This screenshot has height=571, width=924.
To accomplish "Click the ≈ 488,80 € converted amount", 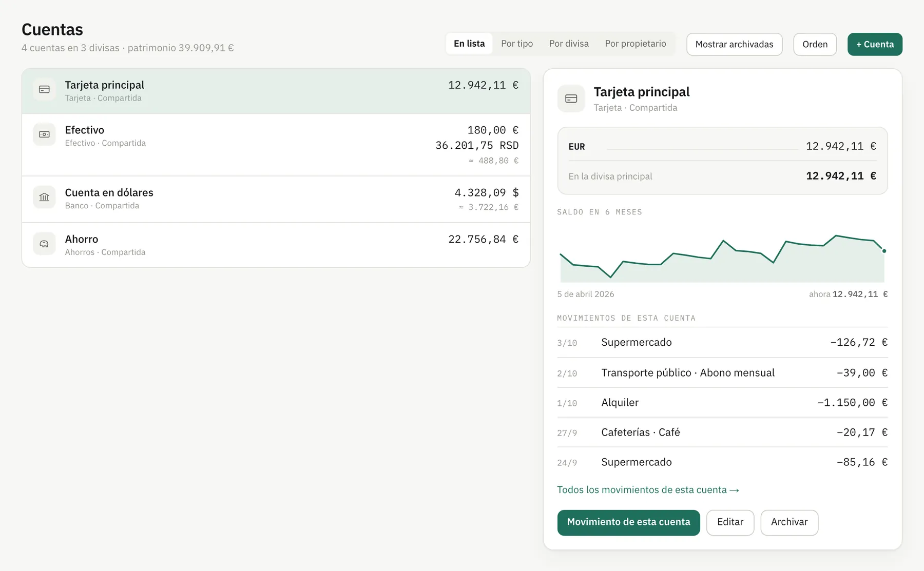I will (x=493, y=161).
